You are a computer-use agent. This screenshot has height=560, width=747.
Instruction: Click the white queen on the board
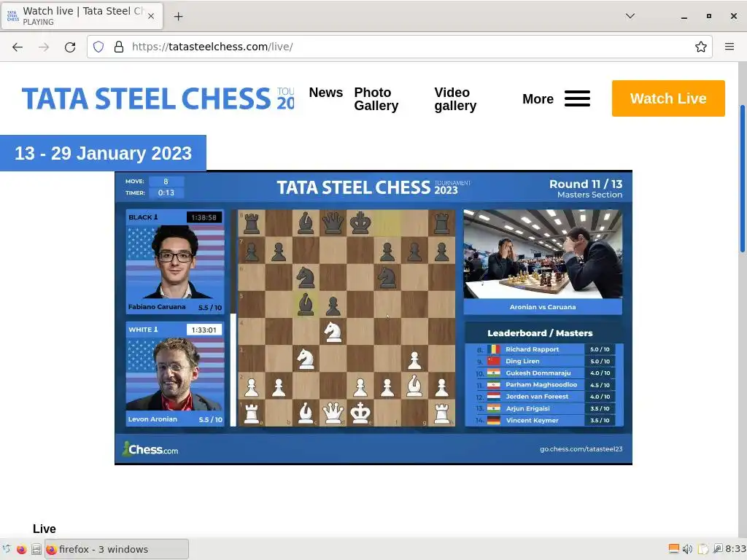point(333,413)
